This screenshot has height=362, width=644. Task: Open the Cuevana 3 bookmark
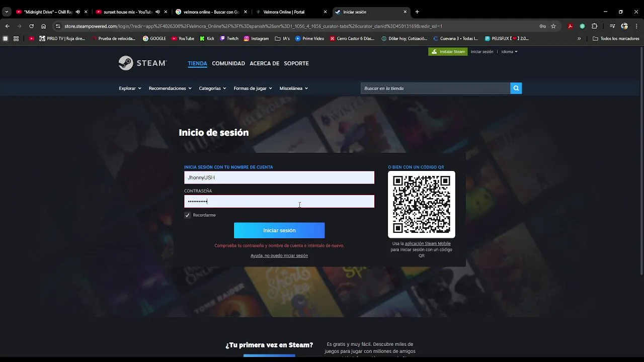tap(455, 38)
